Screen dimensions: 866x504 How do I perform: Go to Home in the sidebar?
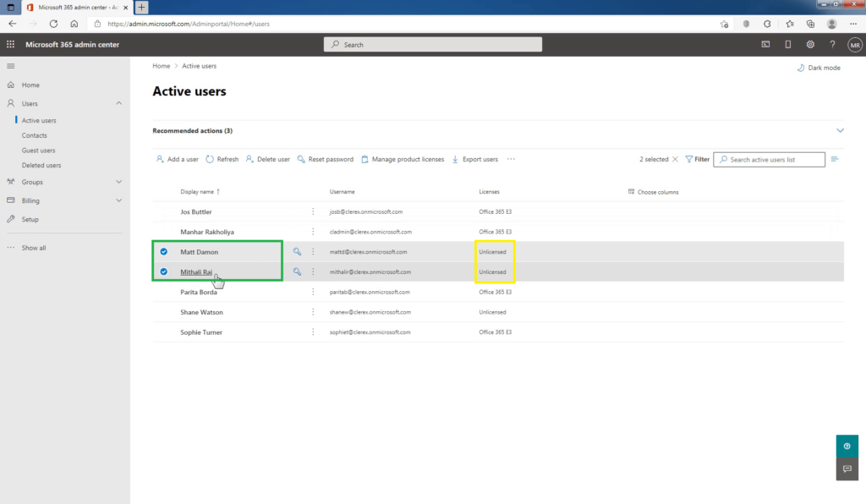click(x=30, y=85)
